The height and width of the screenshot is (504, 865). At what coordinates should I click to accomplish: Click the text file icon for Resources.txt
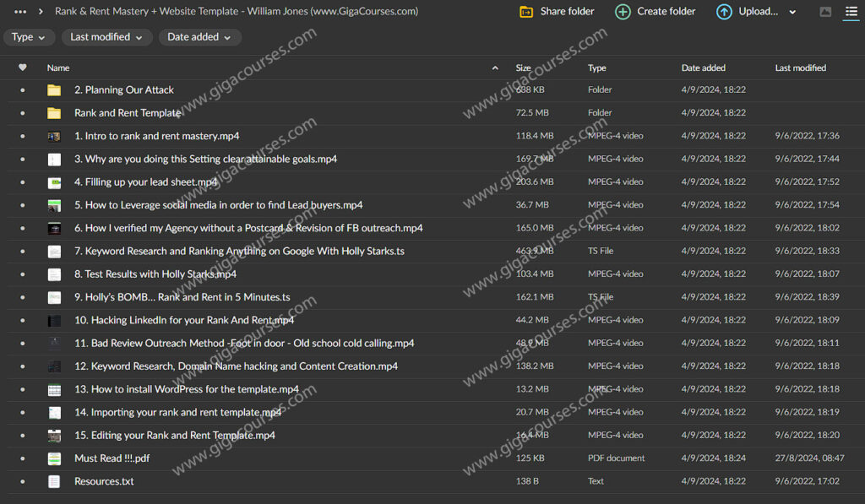54,481
